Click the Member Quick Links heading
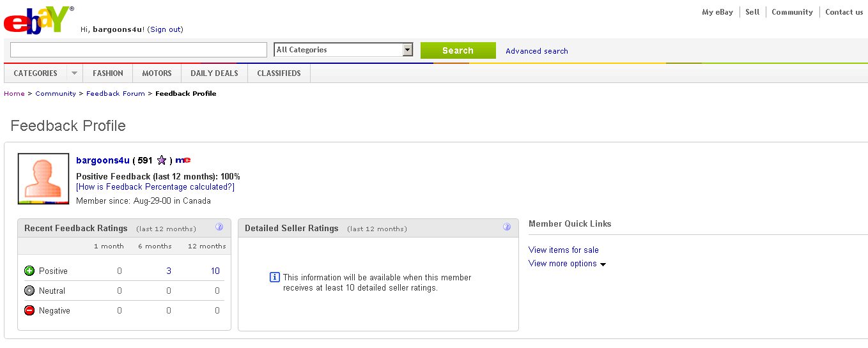The height and width of the screenshot is (348, 868). pos(570,223)
